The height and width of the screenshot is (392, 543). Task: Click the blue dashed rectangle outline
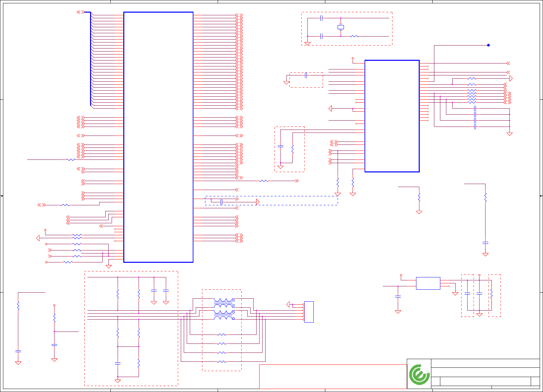(x=271, y=200)
